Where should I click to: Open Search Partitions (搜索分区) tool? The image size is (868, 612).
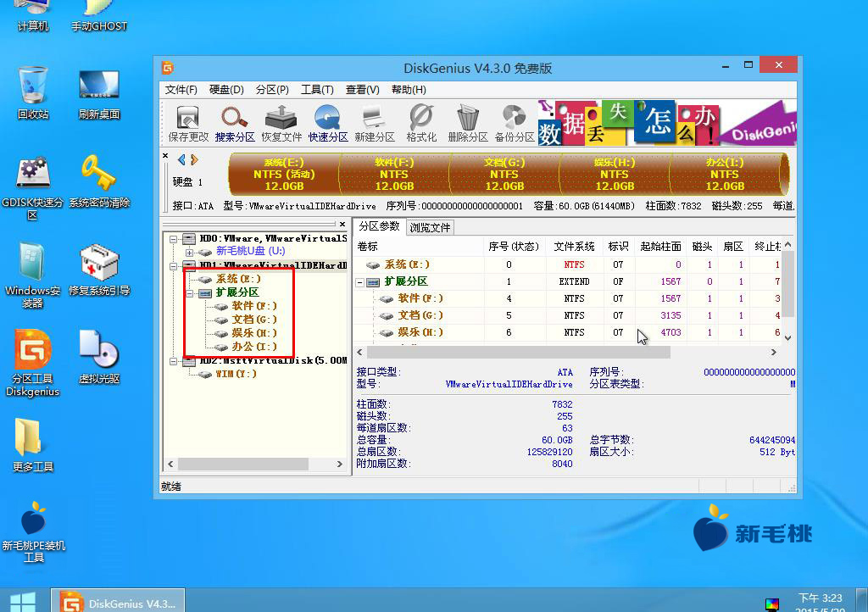pos(235,124)
